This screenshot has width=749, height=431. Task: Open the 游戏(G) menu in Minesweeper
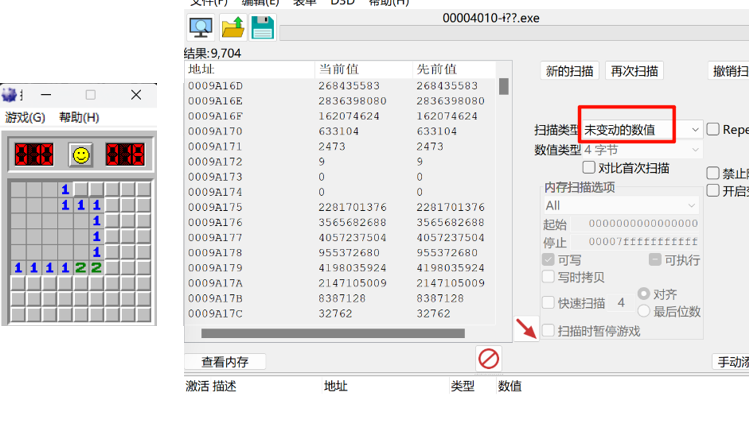coord(25,118)
